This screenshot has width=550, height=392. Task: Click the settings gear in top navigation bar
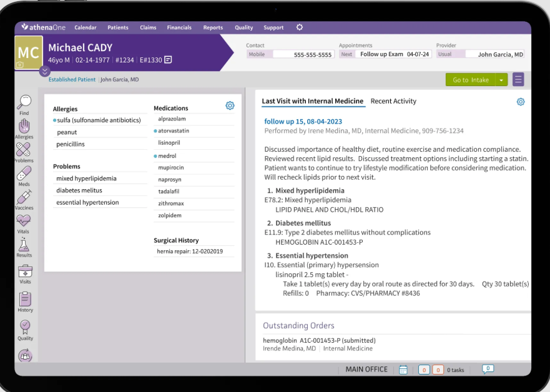click(x=300, y=27)
